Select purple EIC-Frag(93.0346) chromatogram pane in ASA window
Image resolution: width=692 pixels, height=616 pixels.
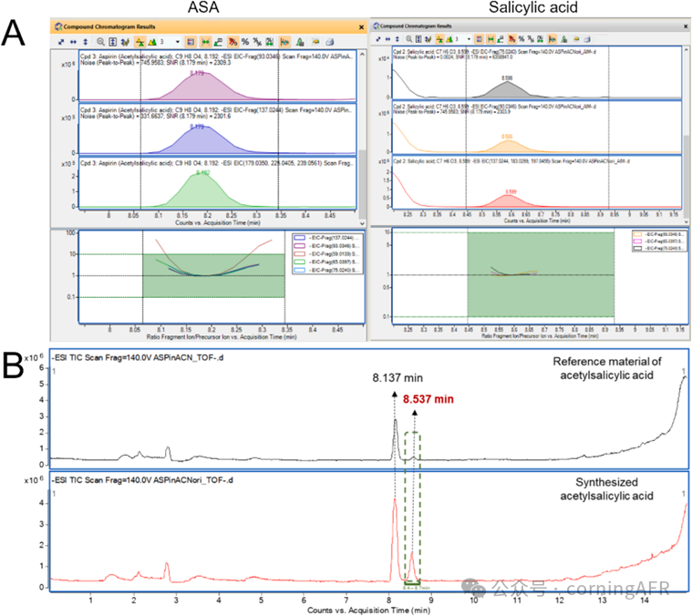[x=217, y=77]
